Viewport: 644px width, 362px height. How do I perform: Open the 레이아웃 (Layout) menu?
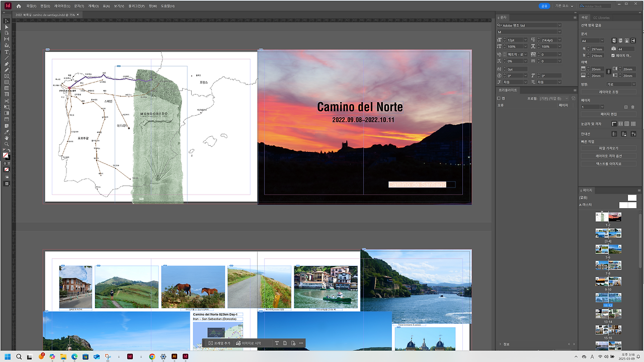click(x=62, y=6)
